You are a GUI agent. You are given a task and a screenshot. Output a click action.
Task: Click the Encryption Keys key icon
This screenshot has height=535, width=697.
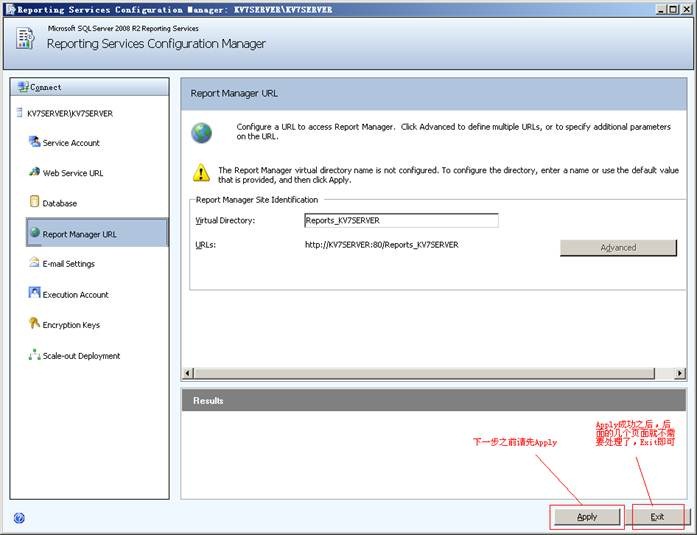click(x=34, y=323)
